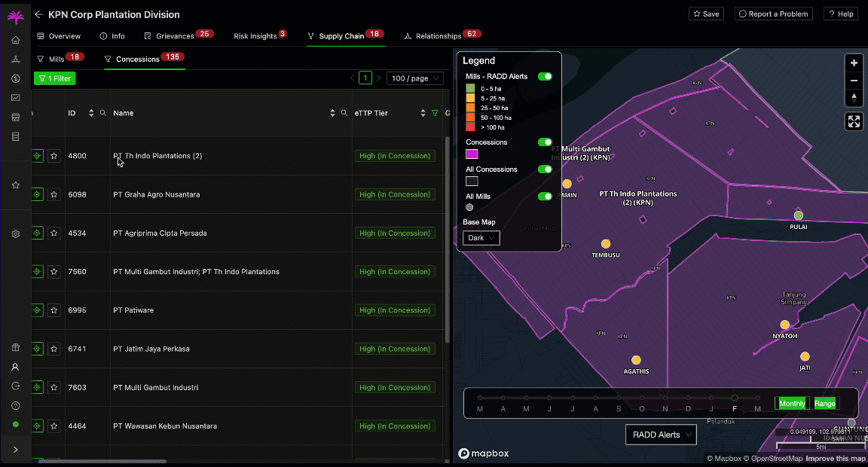Open the network nodes icon in sidebar
Screen dimensions: 868x467
16,60
